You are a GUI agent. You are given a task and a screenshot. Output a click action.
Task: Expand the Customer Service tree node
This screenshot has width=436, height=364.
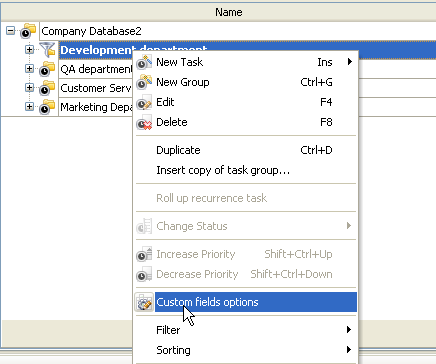point(29,88)
